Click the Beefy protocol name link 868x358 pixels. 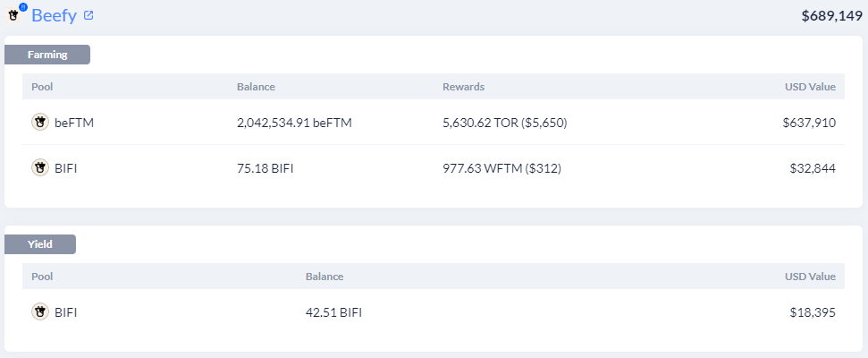pyautogui.click(x=54, y=15)
